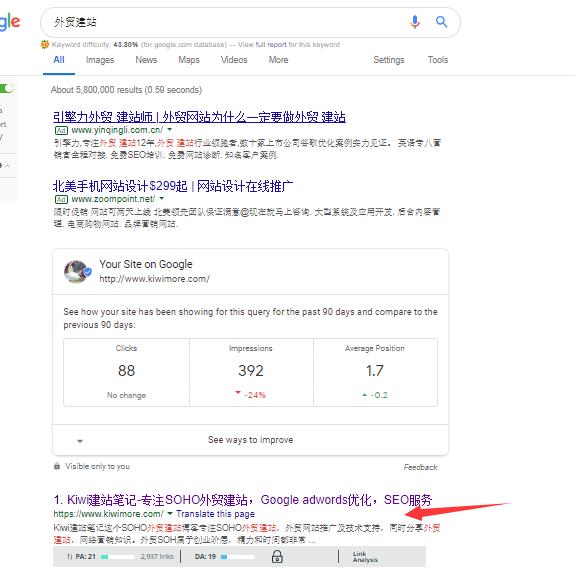Viewport: 575px width, 570px height.
Task: Open the More search menu
Action: pyautogui.click(x=278, y=60)
